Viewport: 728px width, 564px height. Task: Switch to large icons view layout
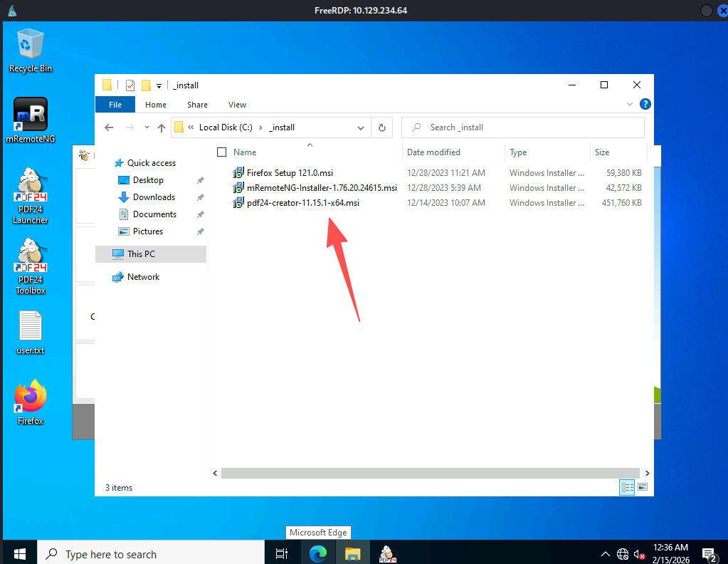pyautogui.click(x=643, y=487)
